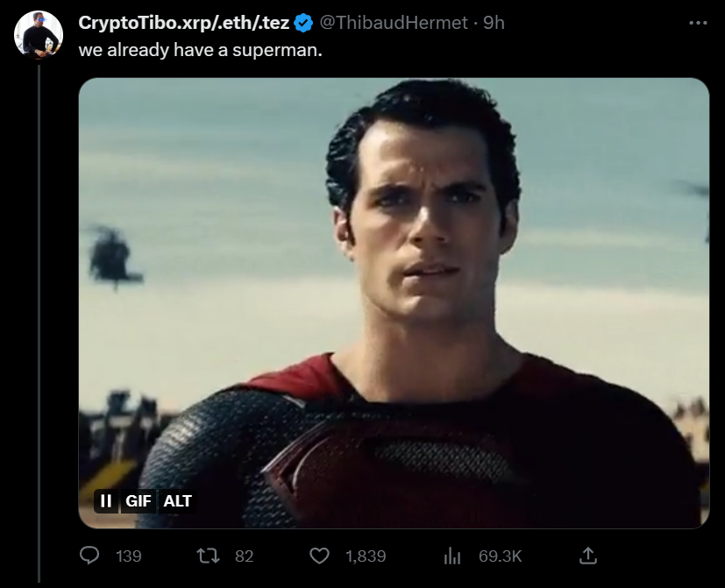This screenshot has width=725, height=588.
Task: Pause the playing GIF
Action: tap(106, 501)
